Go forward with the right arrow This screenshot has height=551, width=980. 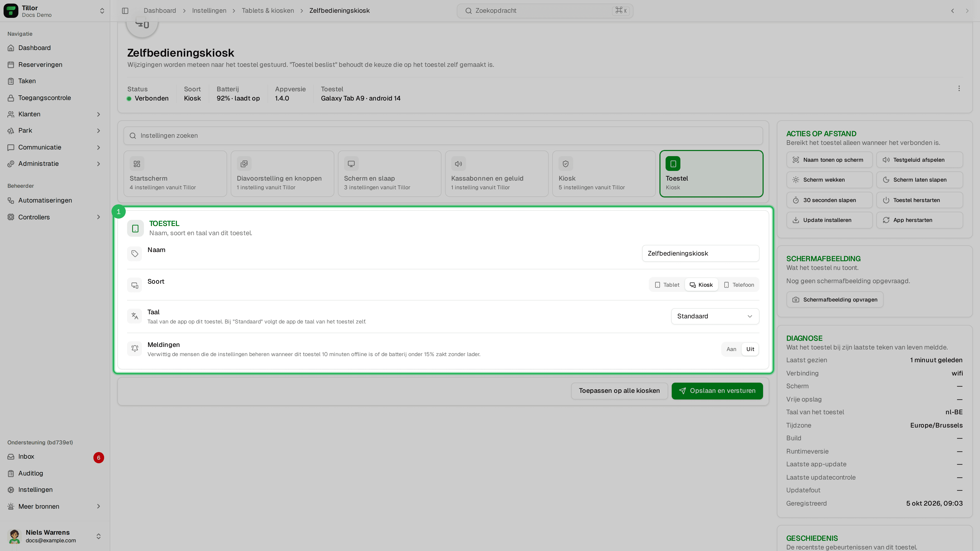coord(967,11)
